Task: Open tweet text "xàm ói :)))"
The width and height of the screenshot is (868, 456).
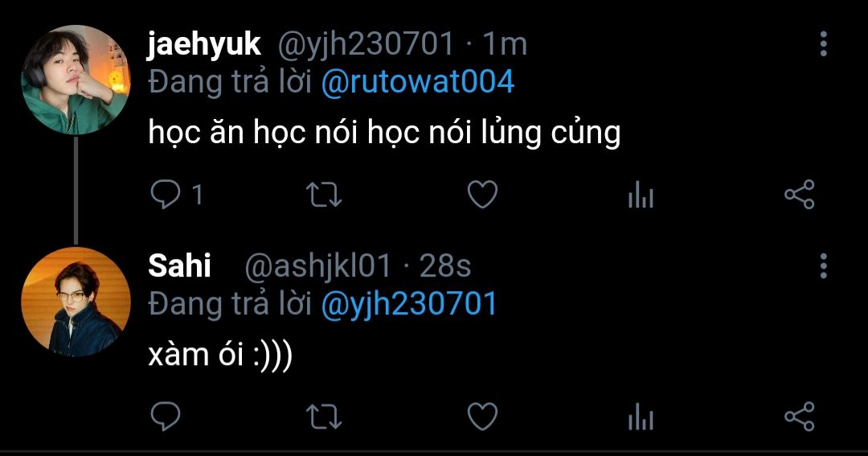Action: (220, 355)
